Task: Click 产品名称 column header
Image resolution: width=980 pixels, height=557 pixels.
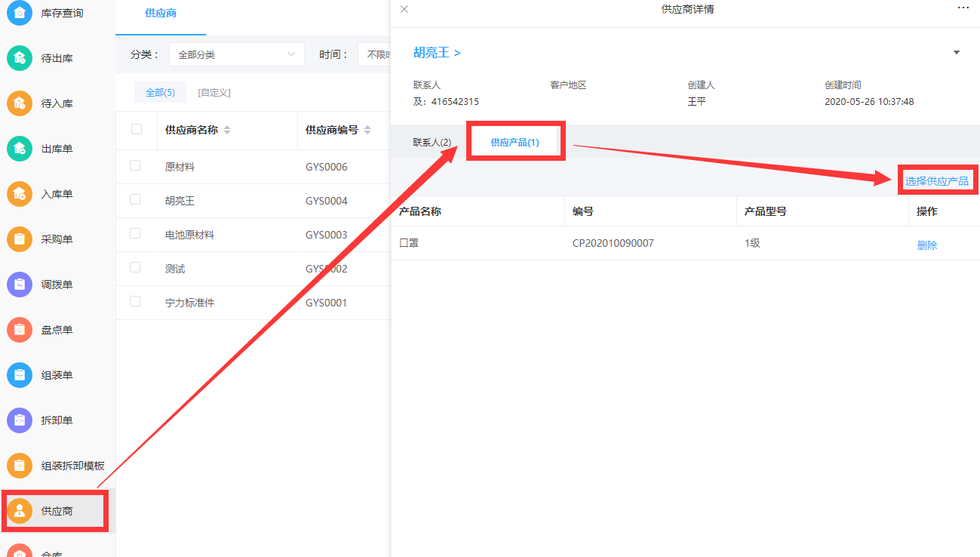Action: pyautogui.click(x=420, y=211)
